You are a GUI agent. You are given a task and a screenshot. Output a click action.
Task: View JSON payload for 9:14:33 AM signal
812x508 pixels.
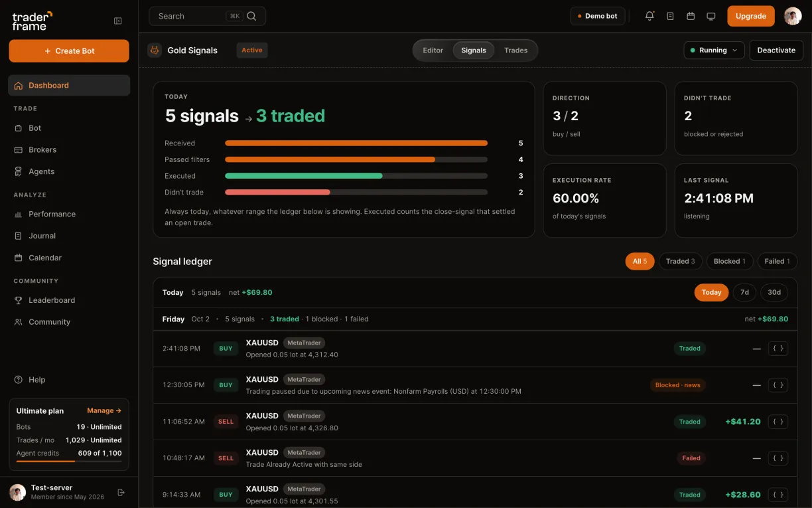(778, 494)
